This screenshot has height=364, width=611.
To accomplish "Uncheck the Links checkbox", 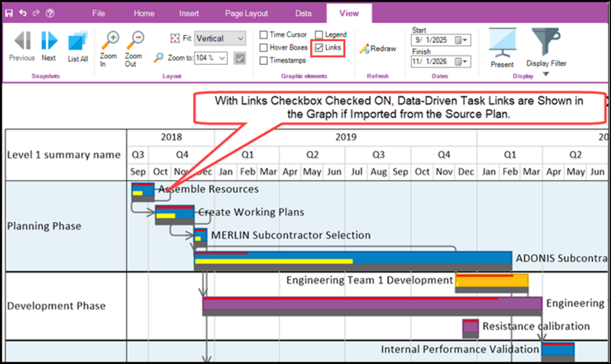I will pos(319,47).
